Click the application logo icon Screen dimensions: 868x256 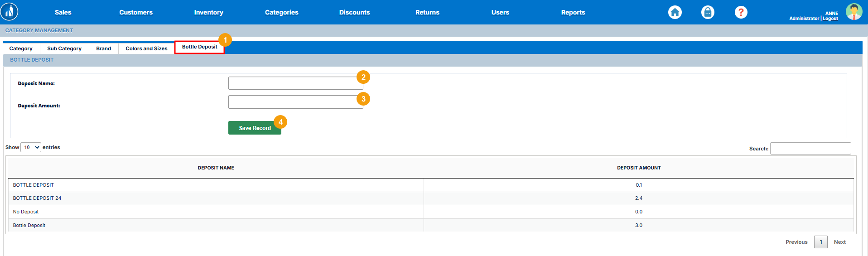[10, 12]
